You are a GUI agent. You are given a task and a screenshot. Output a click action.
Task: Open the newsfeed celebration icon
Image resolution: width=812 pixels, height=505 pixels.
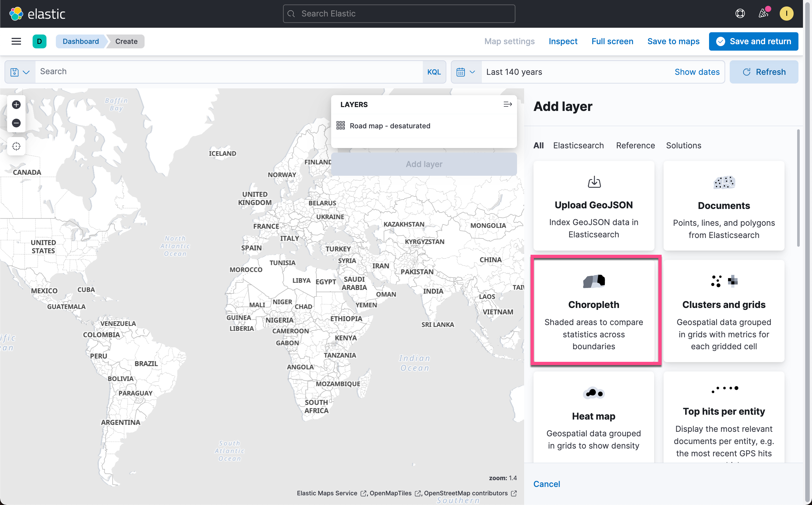point(763,13)
